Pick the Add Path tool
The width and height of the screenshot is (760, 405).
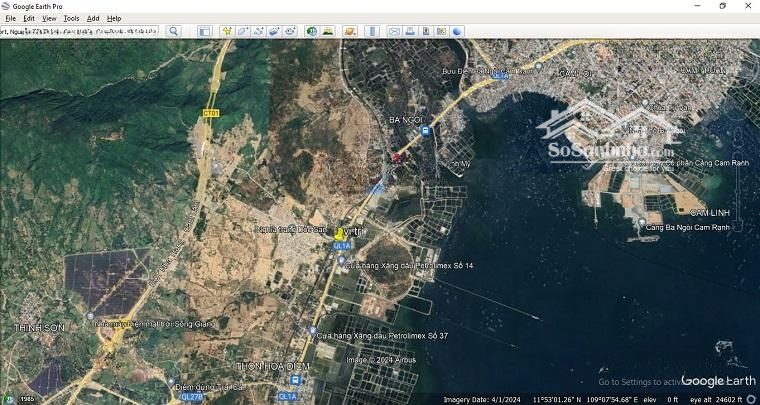coord(258,31)
